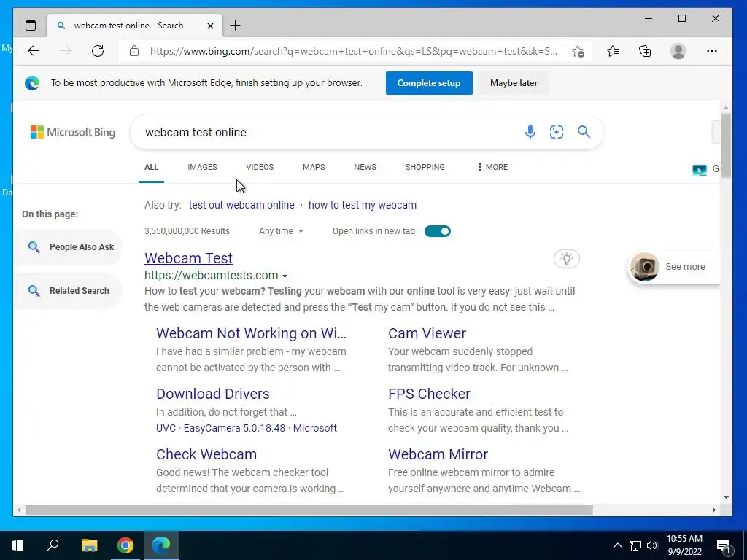Try 'how to test my webcam' suggestion

pos(363,205)
